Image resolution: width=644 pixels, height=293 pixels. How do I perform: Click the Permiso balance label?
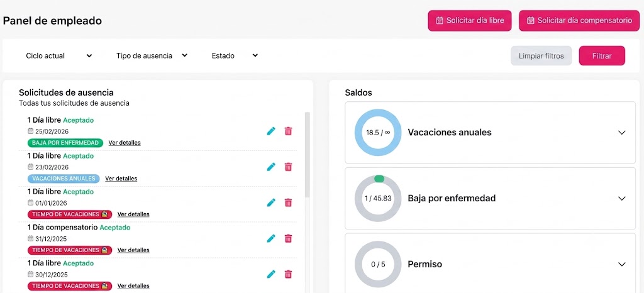[425, 264]
